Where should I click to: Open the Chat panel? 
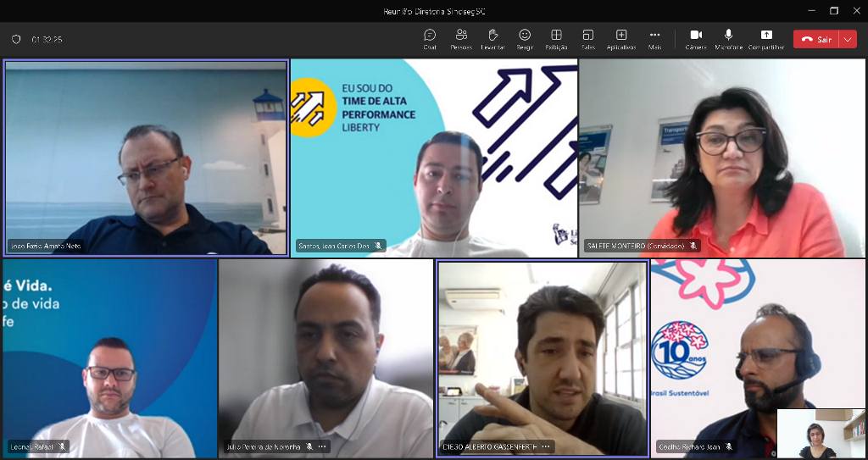430,38
